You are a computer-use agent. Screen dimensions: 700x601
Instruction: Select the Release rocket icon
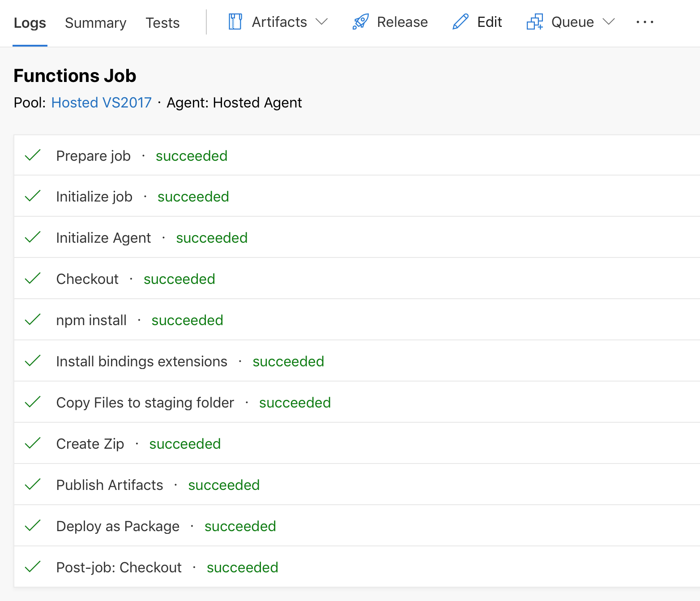pos(359,21)
